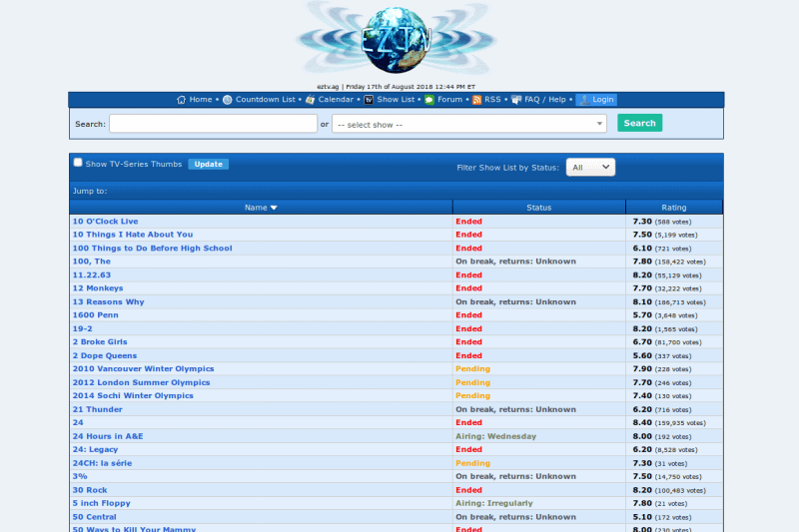Click the Countdown List clock icon

pos(228,100)
